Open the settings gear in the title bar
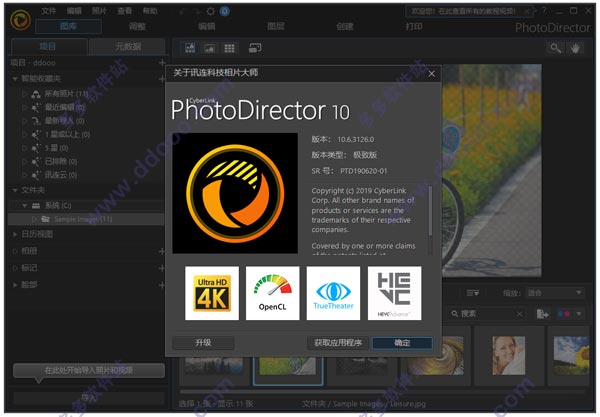The height and width of the screenshot is (417, 600). pos(210,11)
